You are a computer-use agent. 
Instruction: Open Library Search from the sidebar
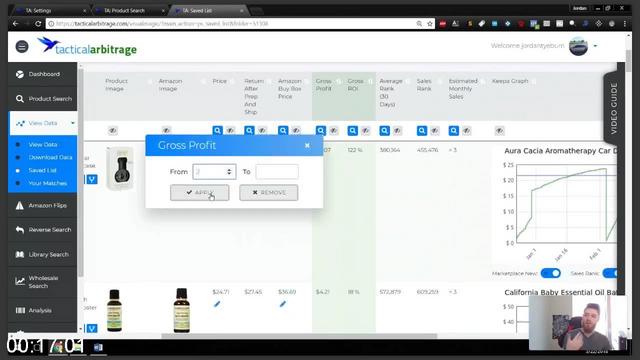(42, 254)
